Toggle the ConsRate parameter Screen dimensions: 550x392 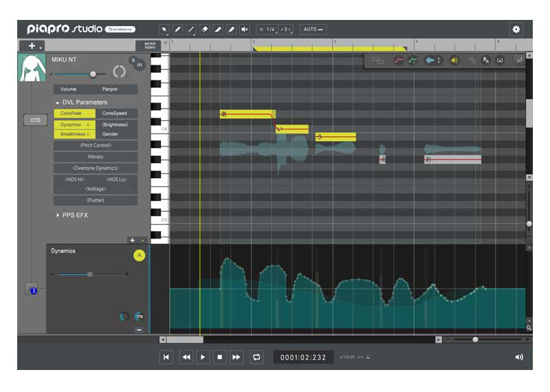tap(74, 113)
